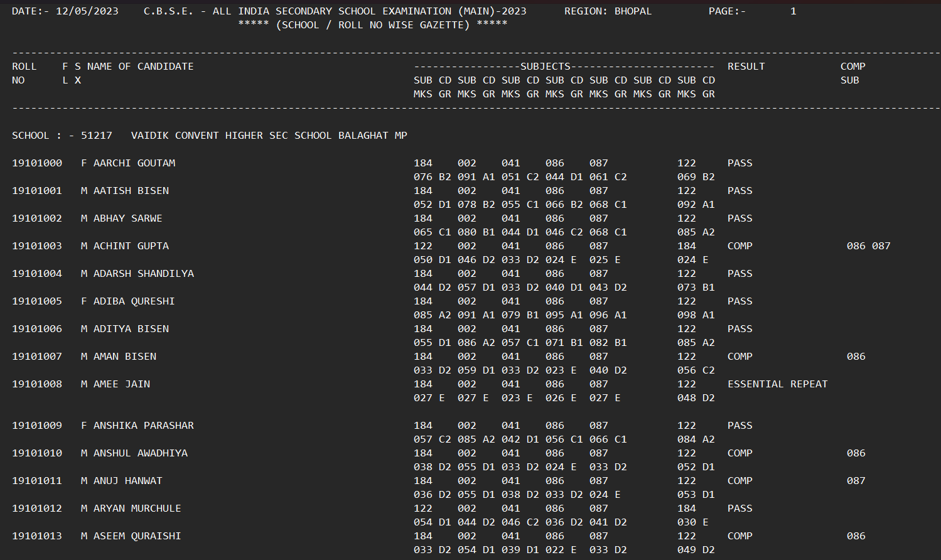Click the NAME OF CANDIDATE column header
Viewport: 941px width, 560px height.
coord(140,67)
